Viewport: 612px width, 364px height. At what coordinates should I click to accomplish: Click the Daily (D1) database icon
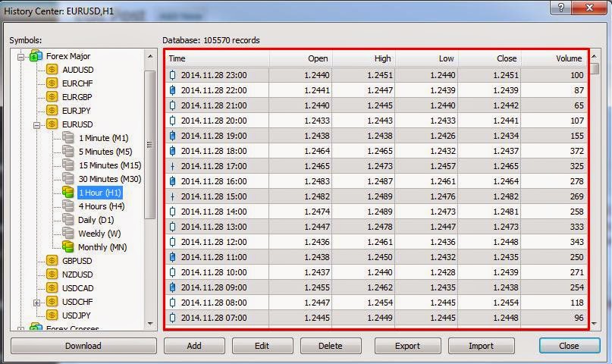[x=68, y=219]
